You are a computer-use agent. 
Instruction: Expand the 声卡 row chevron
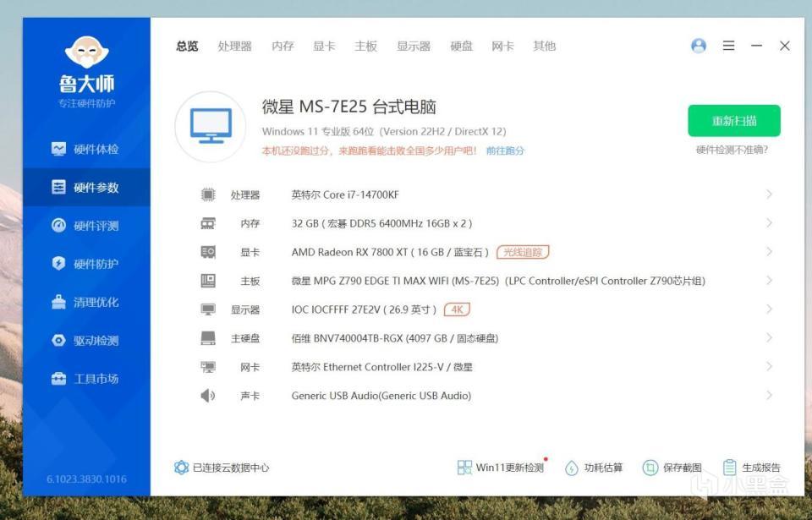coord(769,395)
